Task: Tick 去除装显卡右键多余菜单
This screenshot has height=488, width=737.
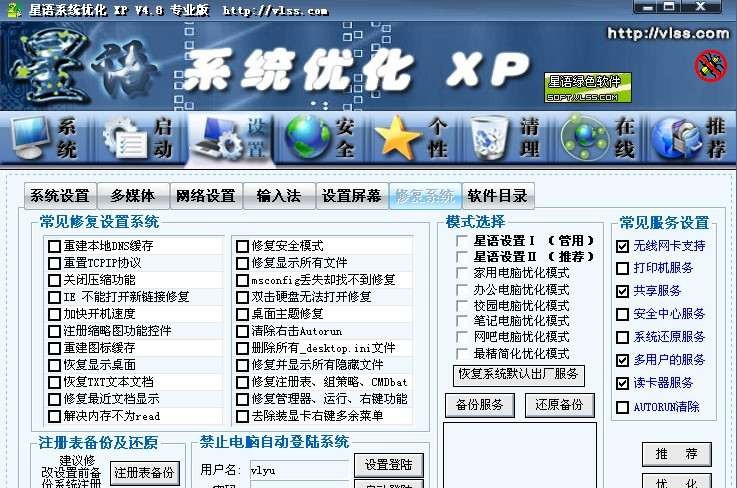Action: pyautogui.click(x=243, y=416)
